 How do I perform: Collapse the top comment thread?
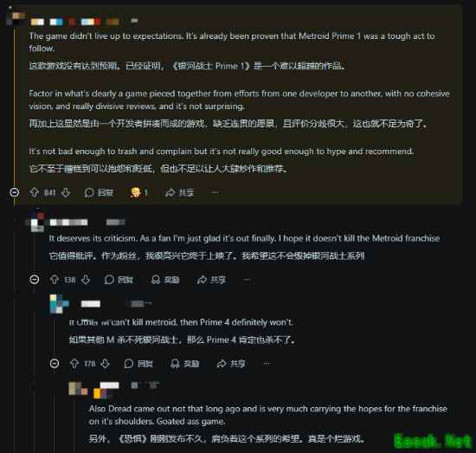coord(14,192)
